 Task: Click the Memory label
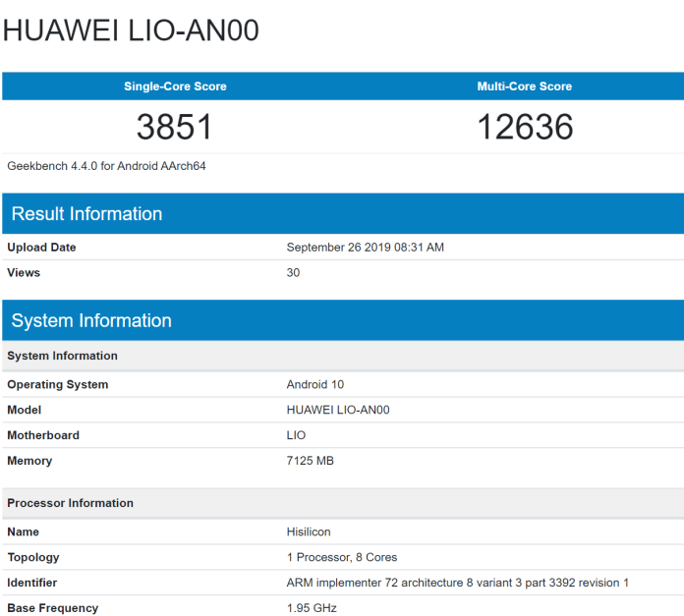point(29,461)
